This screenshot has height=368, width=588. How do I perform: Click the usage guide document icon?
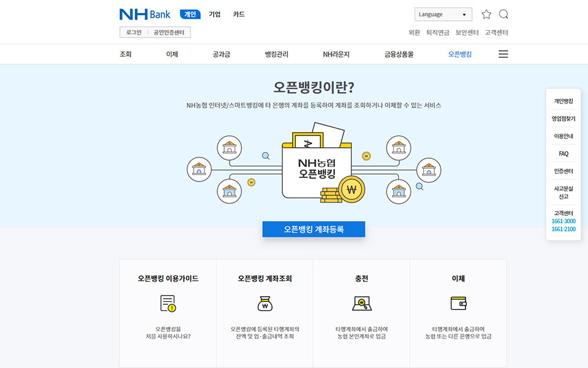point(168,303)
